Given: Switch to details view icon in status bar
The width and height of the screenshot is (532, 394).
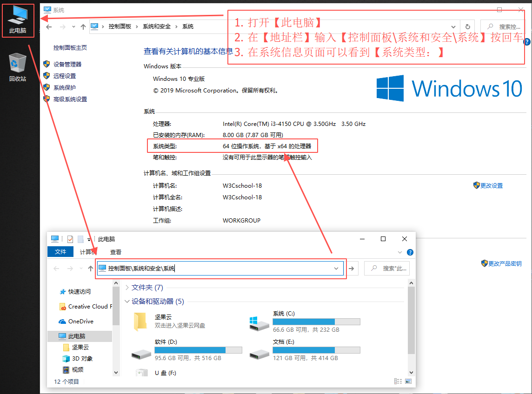Looking at the screenshot, I should [x=398, y=381].
